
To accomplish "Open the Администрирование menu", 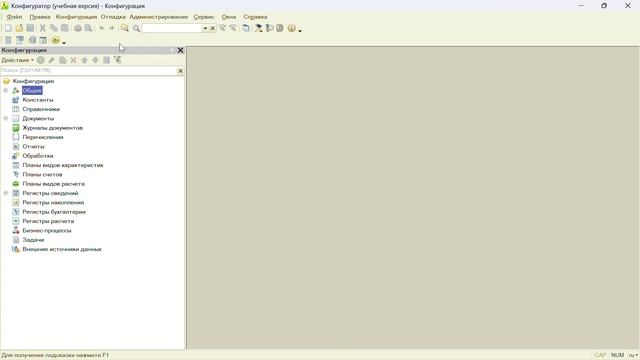I will click(159, 17).
